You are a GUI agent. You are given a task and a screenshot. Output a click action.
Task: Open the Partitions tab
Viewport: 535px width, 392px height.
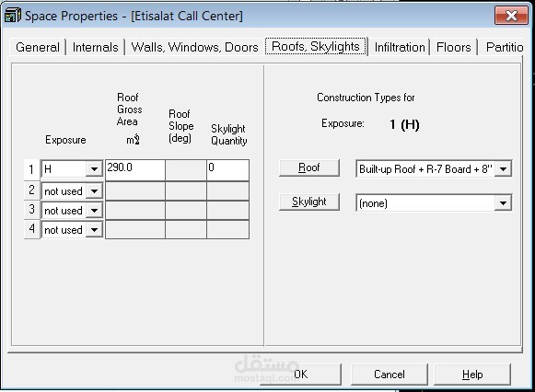coord(504,47)
